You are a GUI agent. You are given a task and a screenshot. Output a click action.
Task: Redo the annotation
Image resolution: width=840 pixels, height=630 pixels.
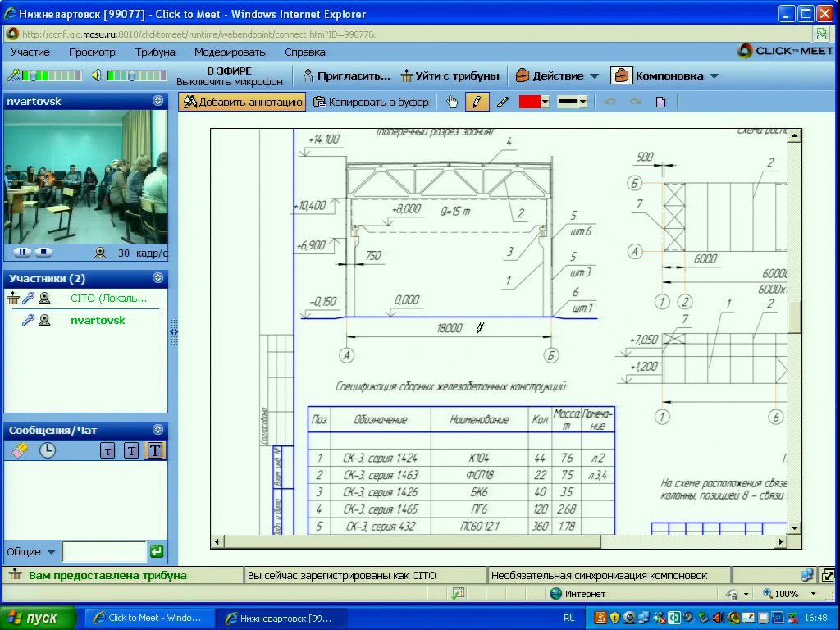coord(636,102)
